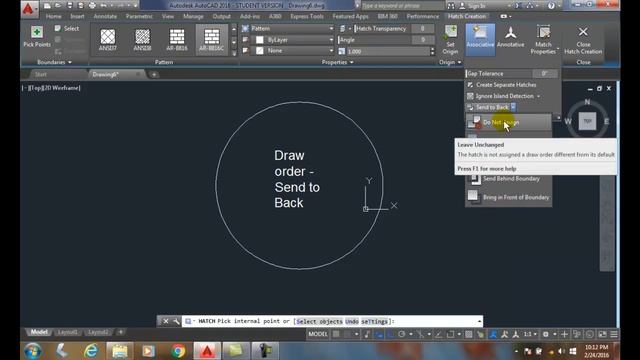Image resolution: width=640 pixels, height=360 pixels.
Task: Open the Help question mark icon
Action: tap(551, 6)
